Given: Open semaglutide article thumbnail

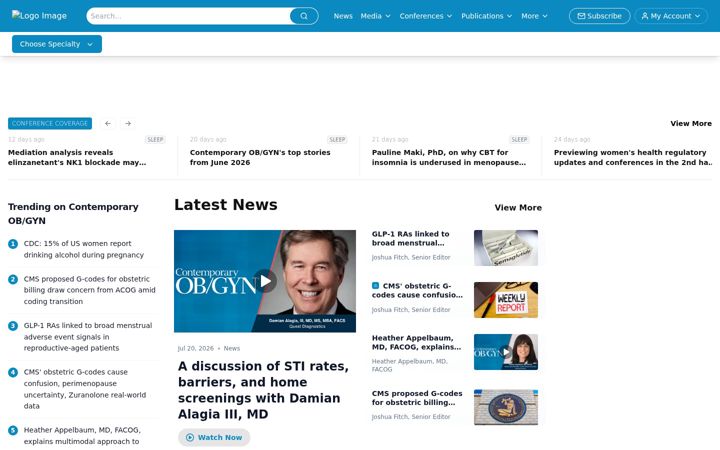Looking at the screenshot, I should tap(506, 248).
